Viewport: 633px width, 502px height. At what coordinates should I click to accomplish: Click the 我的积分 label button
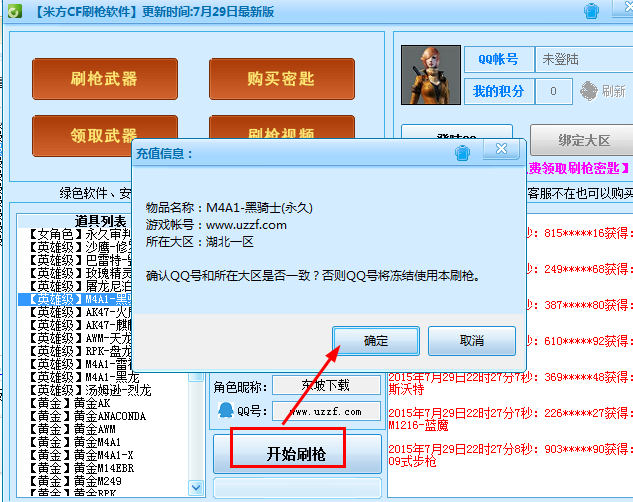tap(499, 92)
